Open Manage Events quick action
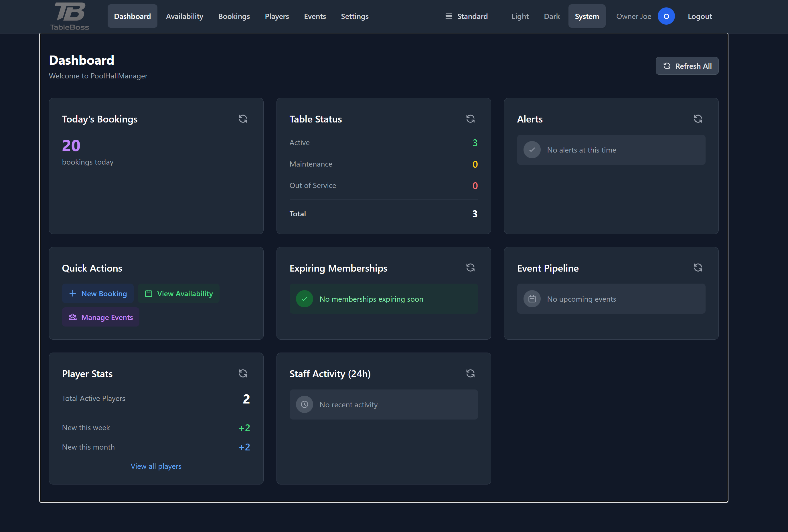 click(x=101, y=317)
